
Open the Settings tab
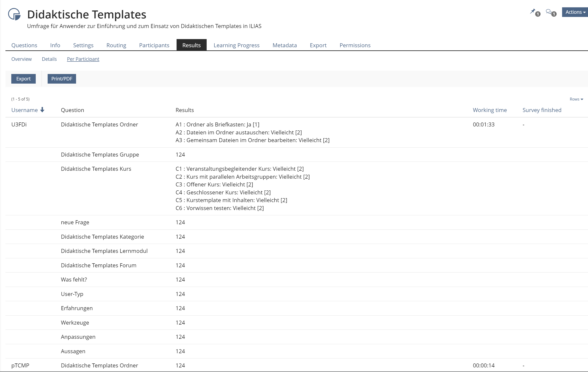click(83, 45)
